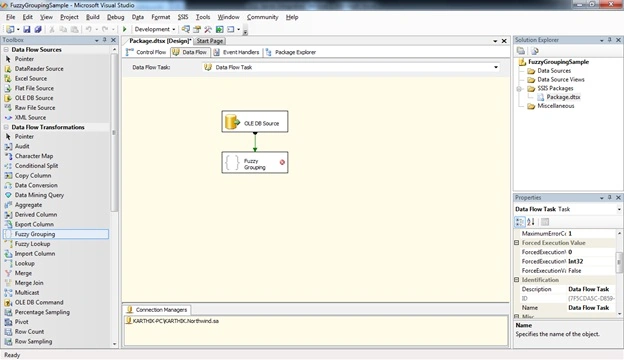Image resolution: width=624 pixels, height=360 pixels.
Task: Select the Character Map transformation
Action: 34,156
